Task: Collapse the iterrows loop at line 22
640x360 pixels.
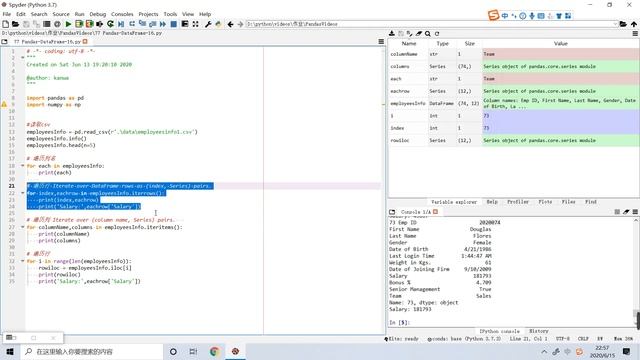Action: click(23, 193)
